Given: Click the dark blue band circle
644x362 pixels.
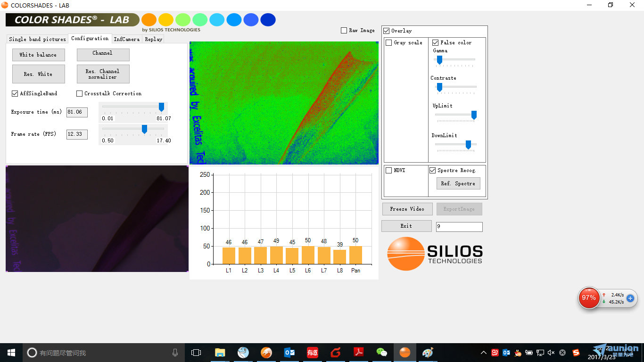Looking at the screenshot, I should coord(268,20).
